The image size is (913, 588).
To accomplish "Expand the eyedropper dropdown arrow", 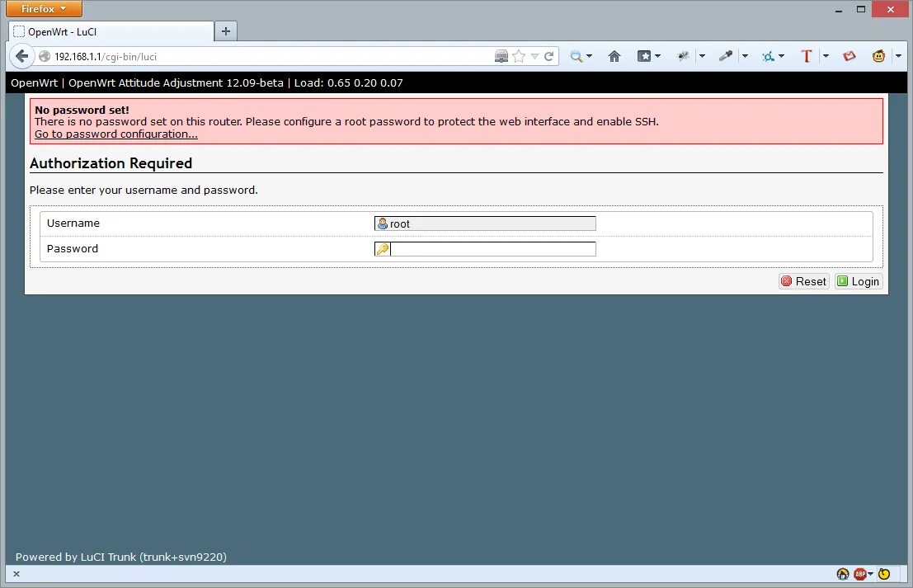I will (745, 56).
